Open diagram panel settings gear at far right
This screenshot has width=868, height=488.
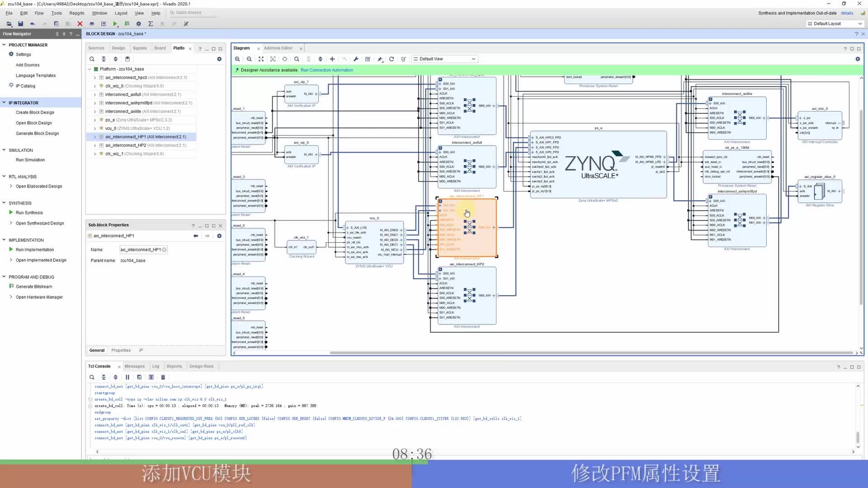[858, 59]
